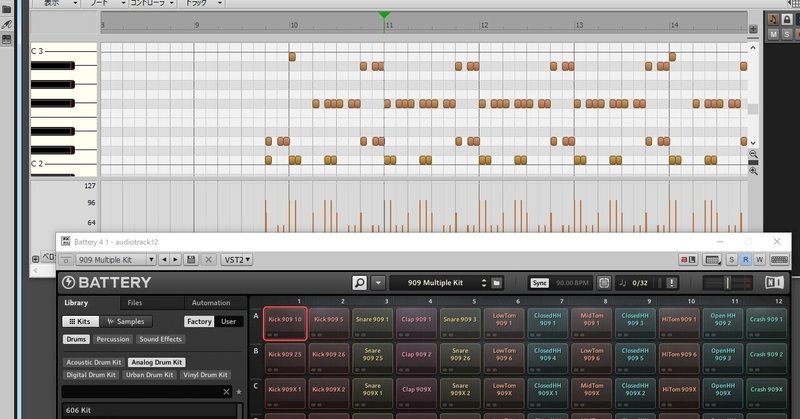
Task: Switch library to User content
Action: coord(229,322)
